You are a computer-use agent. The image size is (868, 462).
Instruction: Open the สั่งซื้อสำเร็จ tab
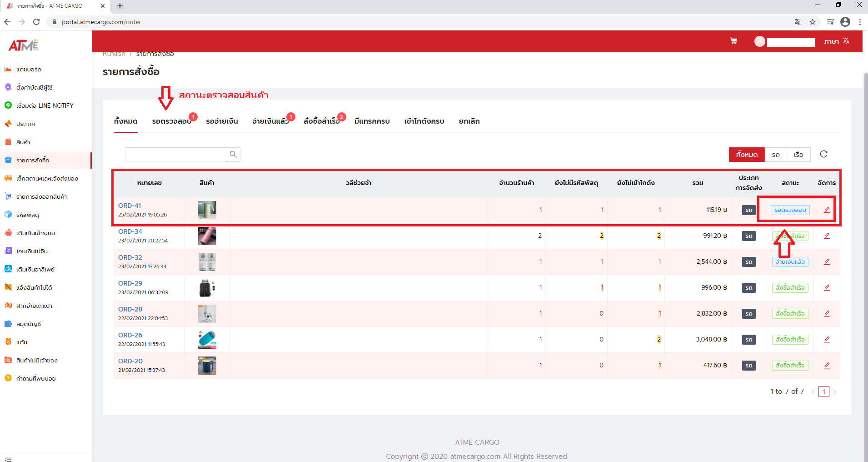[321, 121]
